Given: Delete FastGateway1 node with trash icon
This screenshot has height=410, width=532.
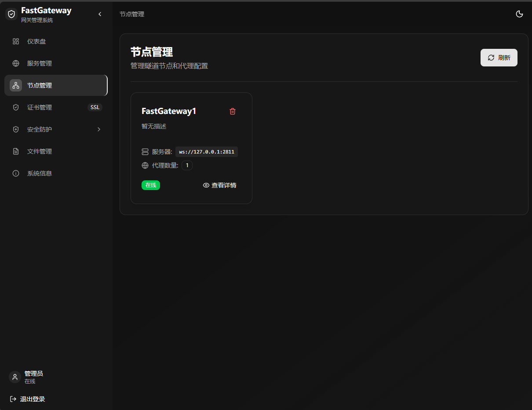Looking at the screenshot, I should (x=233, y=111).
